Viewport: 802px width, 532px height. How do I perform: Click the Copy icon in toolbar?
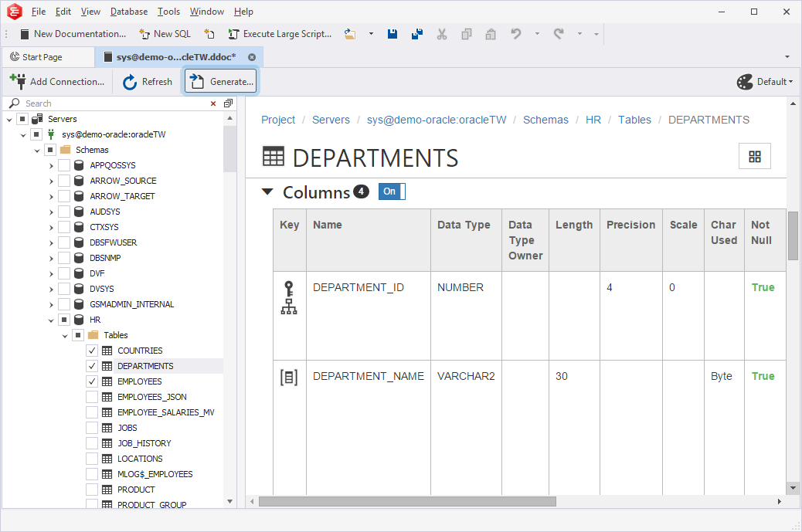pos(467,34)
